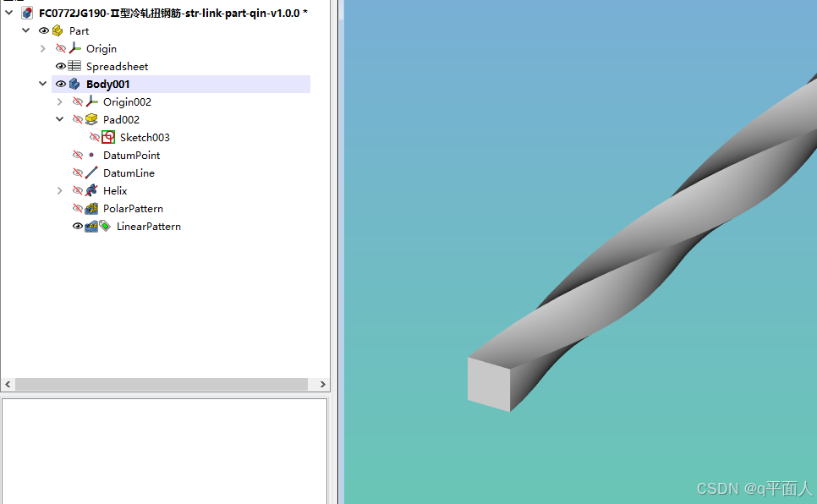Show DatumPoint via its crossed eye
Image resolution: width=817 pixels, height=504 pixels.
click(x=78, y=155)
